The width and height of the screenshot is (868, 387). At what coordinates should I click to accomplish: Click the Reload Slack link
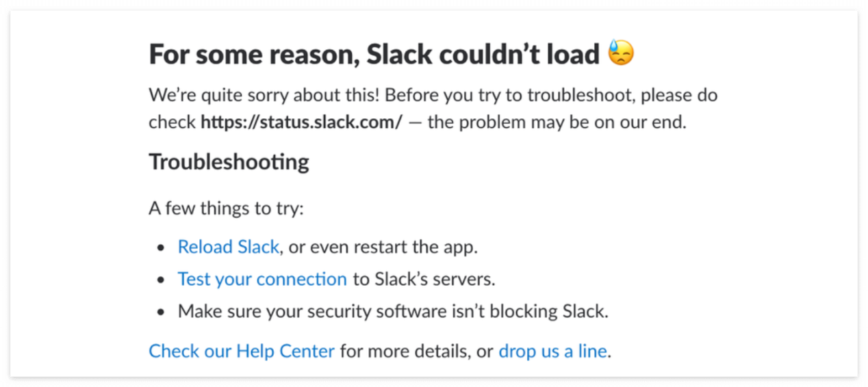coord(228,247)
